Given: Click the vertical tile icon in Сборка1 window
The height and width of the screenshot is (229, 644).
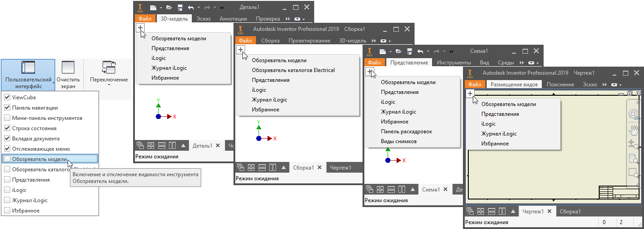Looking at the screenshot, I should 272,167.
